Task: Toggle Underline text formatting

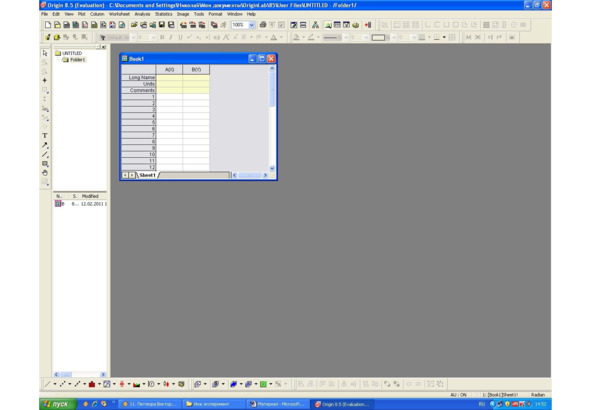Action: coord(180,37)
